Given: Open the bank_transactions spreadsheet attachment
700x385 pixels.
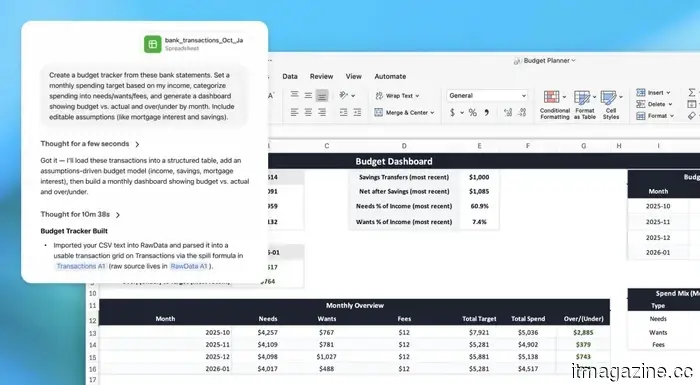Looking at the screenshot, I should [x=193, y=44].
